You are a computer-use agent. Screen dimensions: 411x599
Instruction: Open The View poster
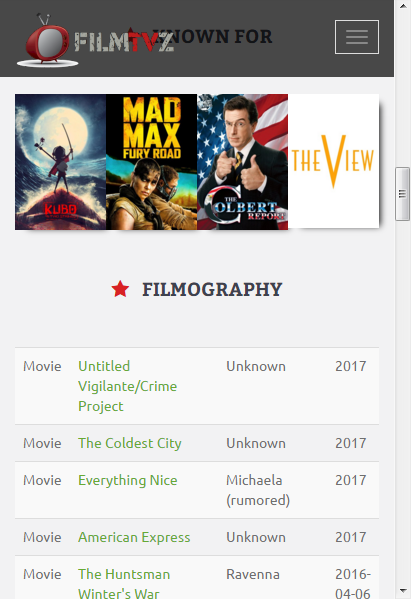(x=333, y=161)
